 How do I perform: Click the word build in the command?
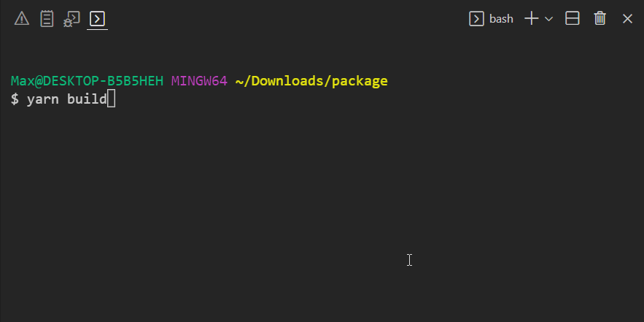pos(87,99)
